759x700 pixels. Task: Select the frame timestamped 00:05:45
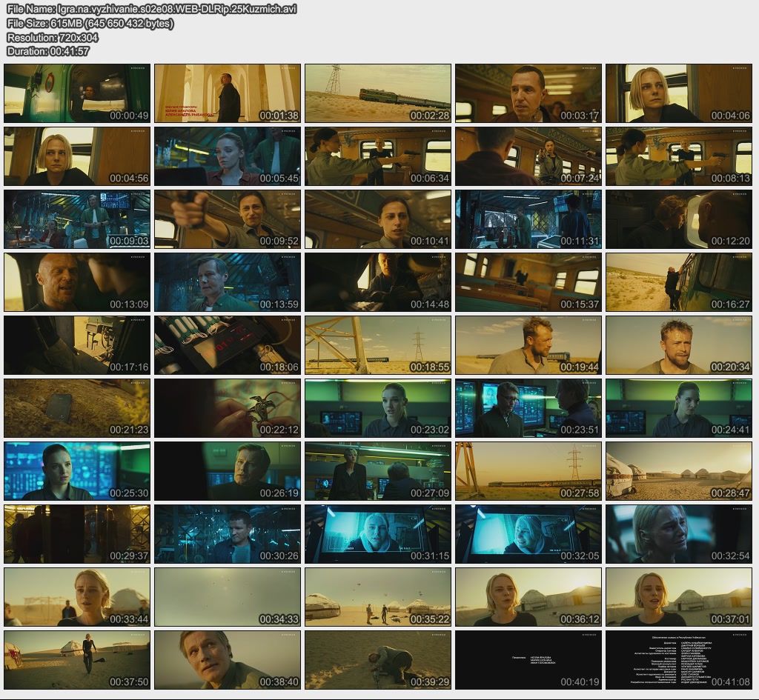(x=228, y=156)
